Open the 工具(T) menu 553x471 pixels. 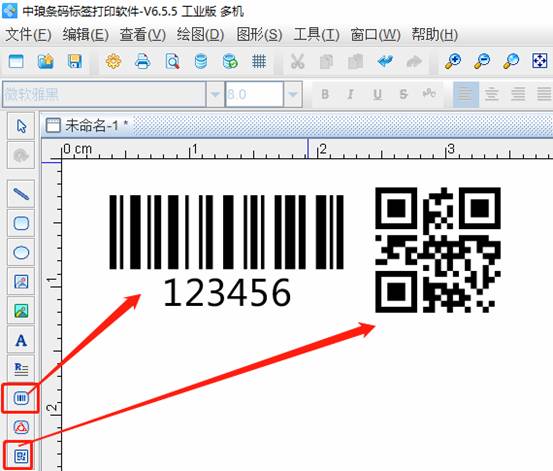(316, 35)
